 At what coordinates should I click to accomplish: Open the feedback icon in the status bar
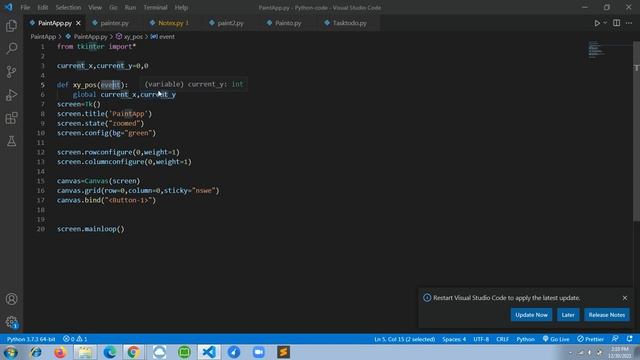coord(615,339)
